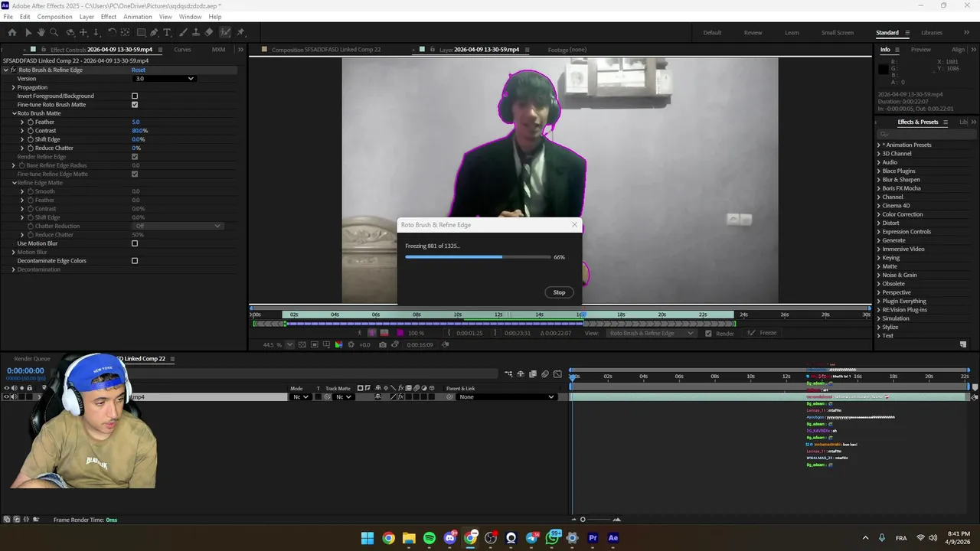Toggle Invert Foreground/Background checkbox
The width and height of the screenshot is (980, 551).
click(x=135, y=96)
